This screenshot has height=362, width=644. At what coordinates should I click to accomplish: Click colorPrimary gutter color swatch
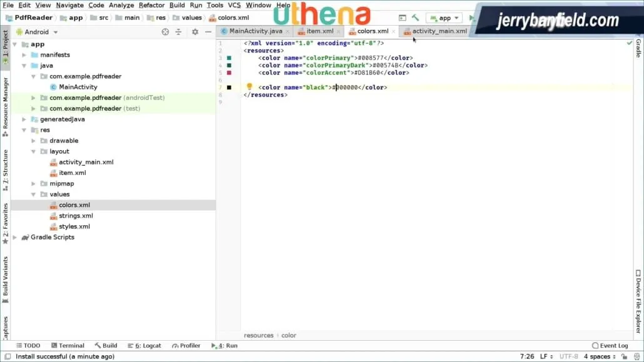click(x=229, y=58)
